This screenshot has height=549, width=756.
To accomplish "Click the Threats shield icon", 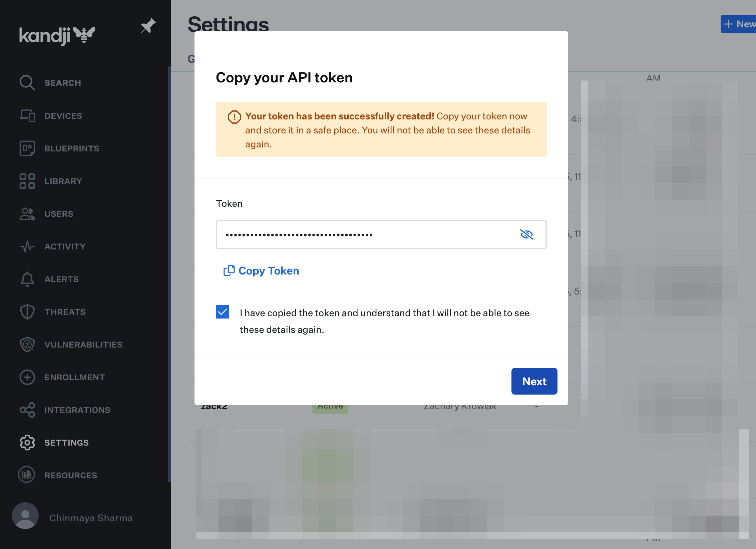I will (x=27, y=312).
